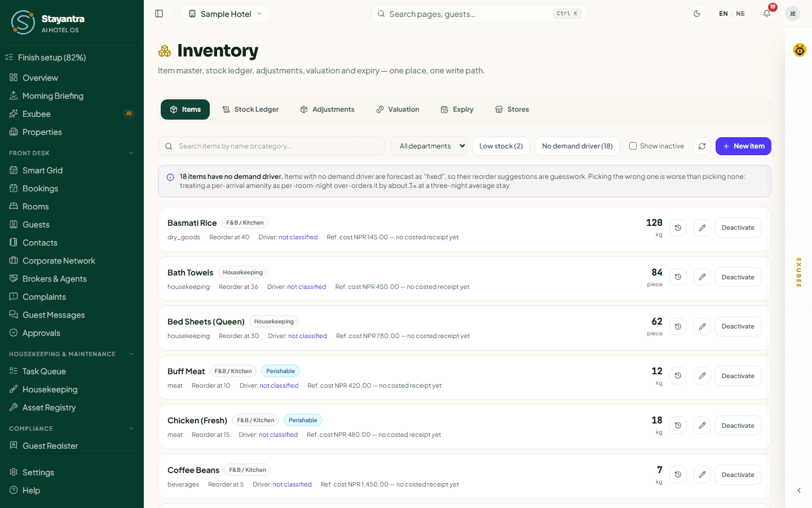Edit the Bed Sheets (Queen) item

702,326
